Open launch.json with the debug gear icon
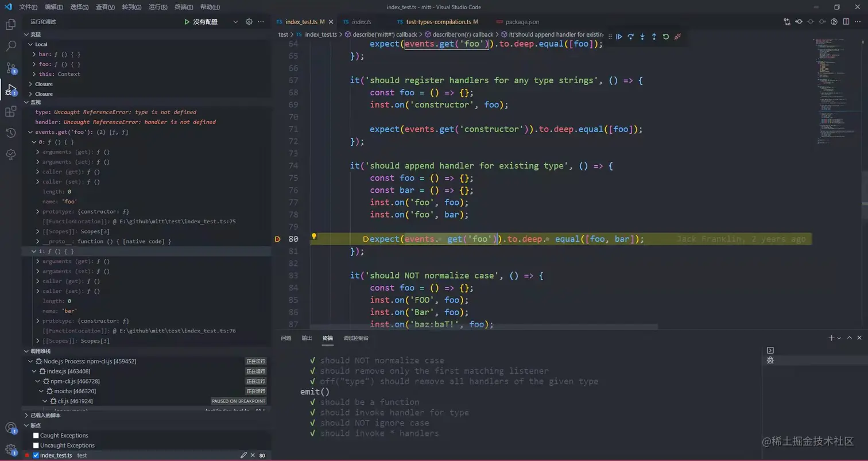This screenshot has height=461, width=868. pos(249,22)
